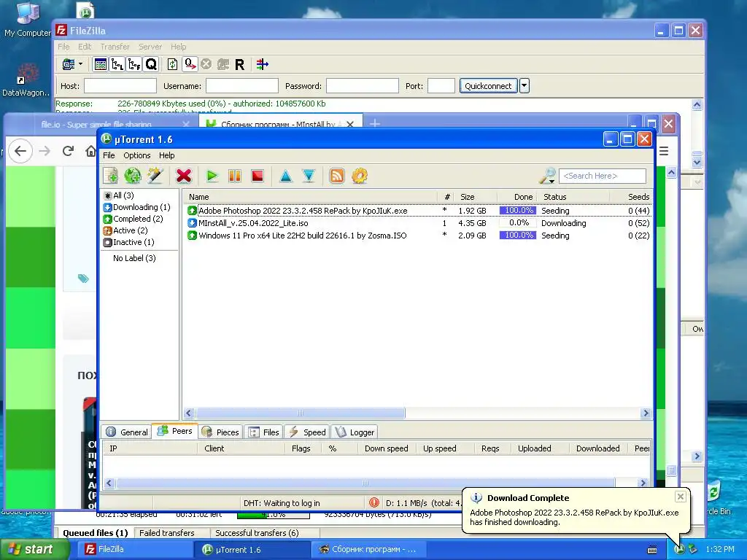Image resolution: width=747 pixels, height=560 pixels.
Task: Open FileZilla Server menu
Action: pyautogui.click(x=150, y=47)
